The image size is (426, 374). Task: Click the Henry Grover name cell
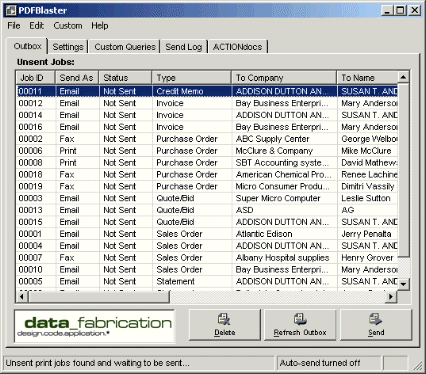367,258
